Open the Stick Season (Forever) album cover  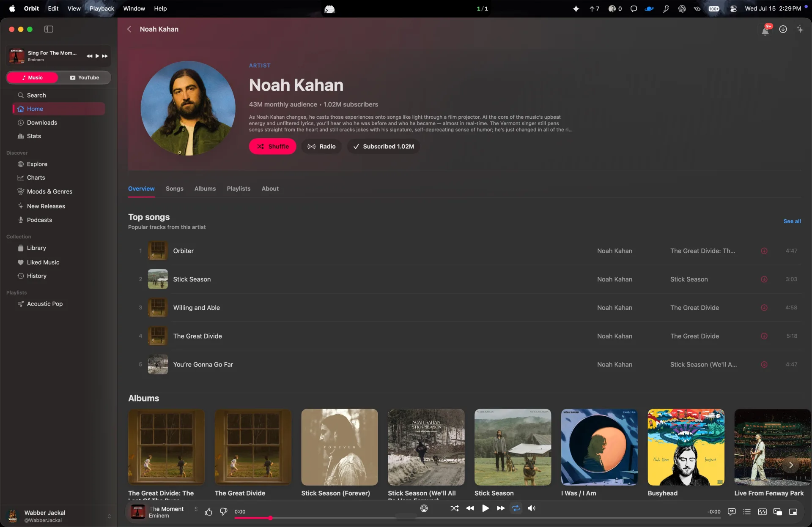pos(339,447)
